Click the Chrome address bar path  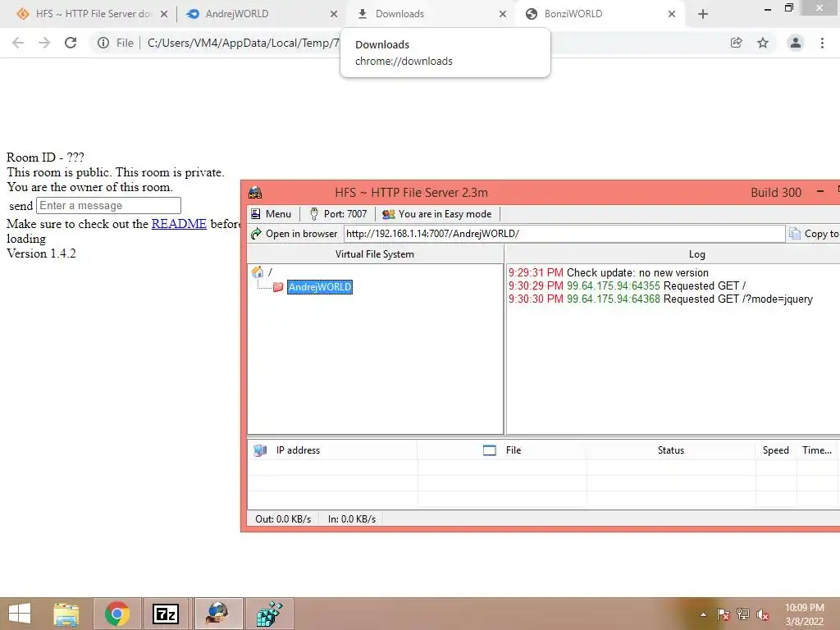pos(243,43)
